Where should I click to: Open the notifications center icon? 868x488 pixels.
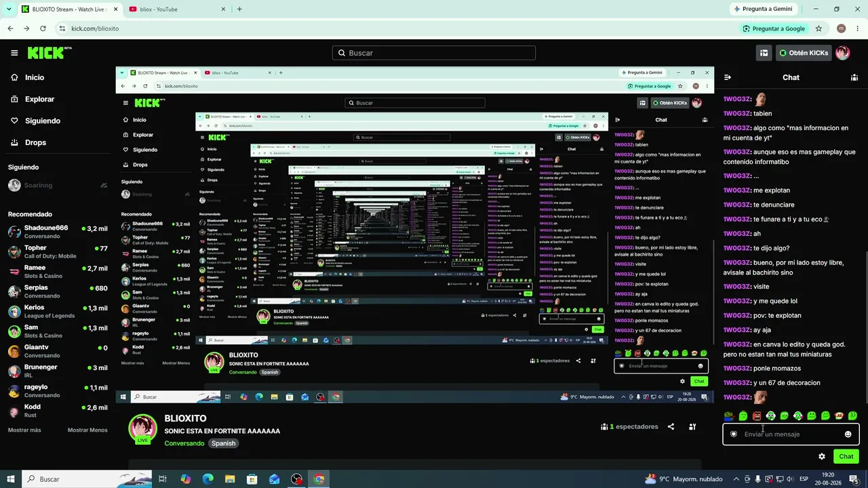tap(856, 479)
